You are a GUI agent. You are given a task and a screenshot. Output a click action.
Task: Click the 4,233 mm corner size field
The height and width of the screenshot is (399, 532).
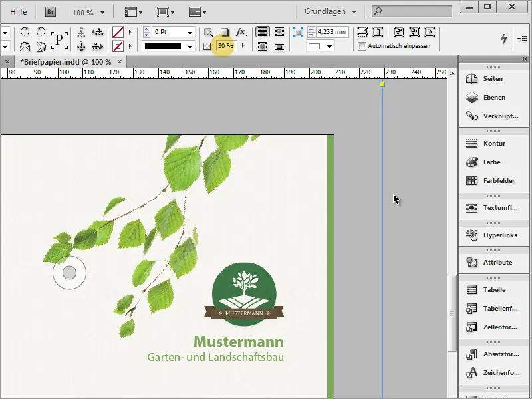tap(332, 32)
